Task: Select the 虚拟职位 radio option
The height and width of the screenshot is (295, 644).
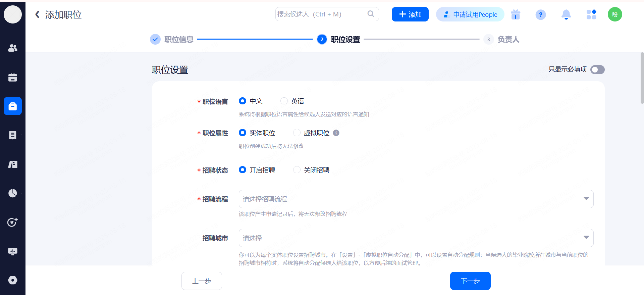Action: [x=297, y=133]
